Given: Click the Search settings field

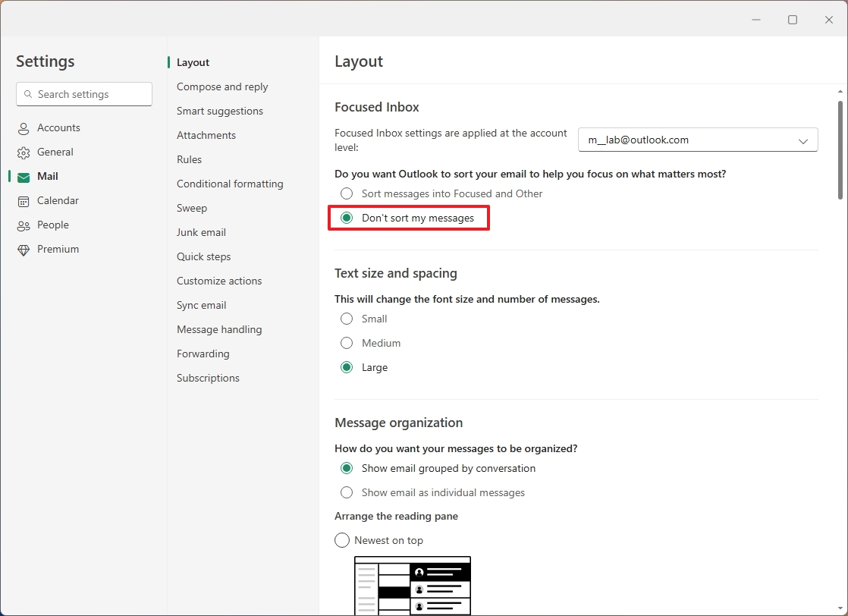Looking at the screenshot, I should tap(84, 94).
